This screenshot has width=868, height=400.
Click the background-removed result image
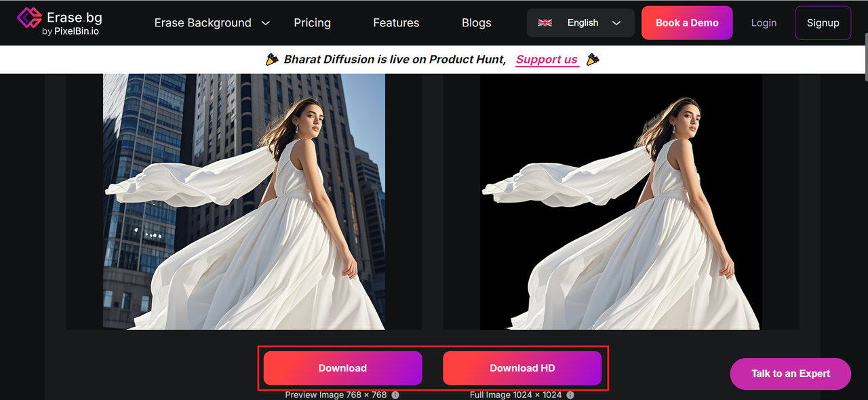pos(621,201)
